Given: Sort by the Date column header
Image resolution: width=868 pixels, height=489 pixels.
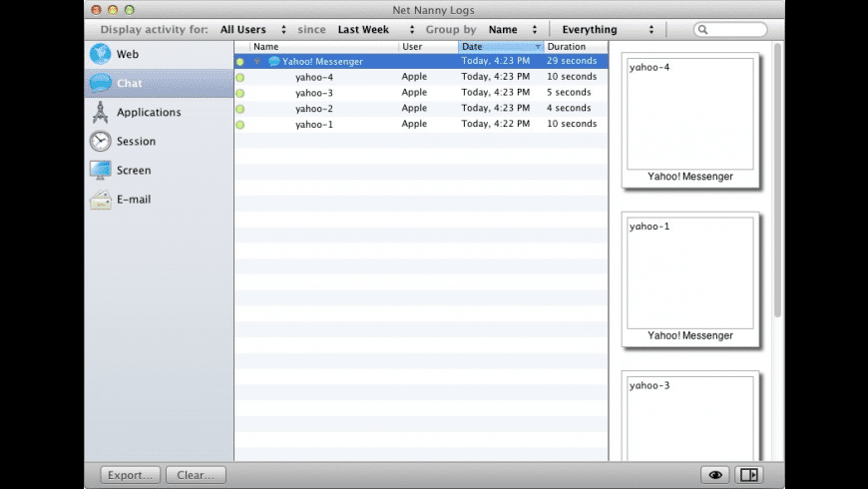Looking at the screenshot, I should point(501,47).
